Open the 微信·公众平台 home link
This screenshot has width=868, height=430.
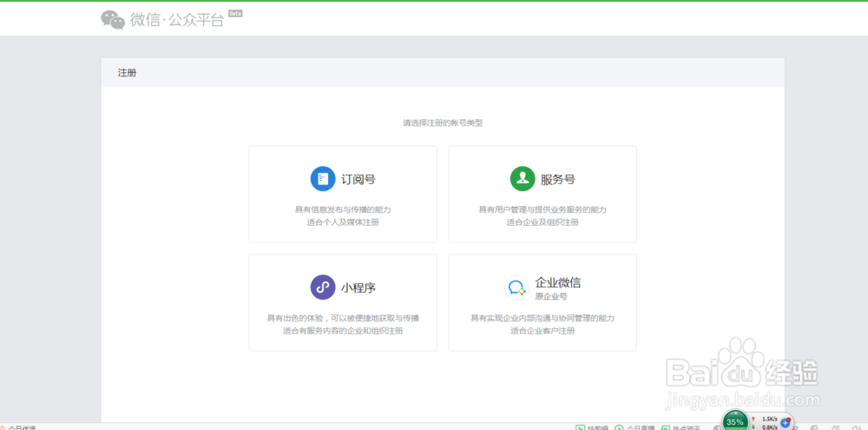pyautogui.click(x=177, y=20)
